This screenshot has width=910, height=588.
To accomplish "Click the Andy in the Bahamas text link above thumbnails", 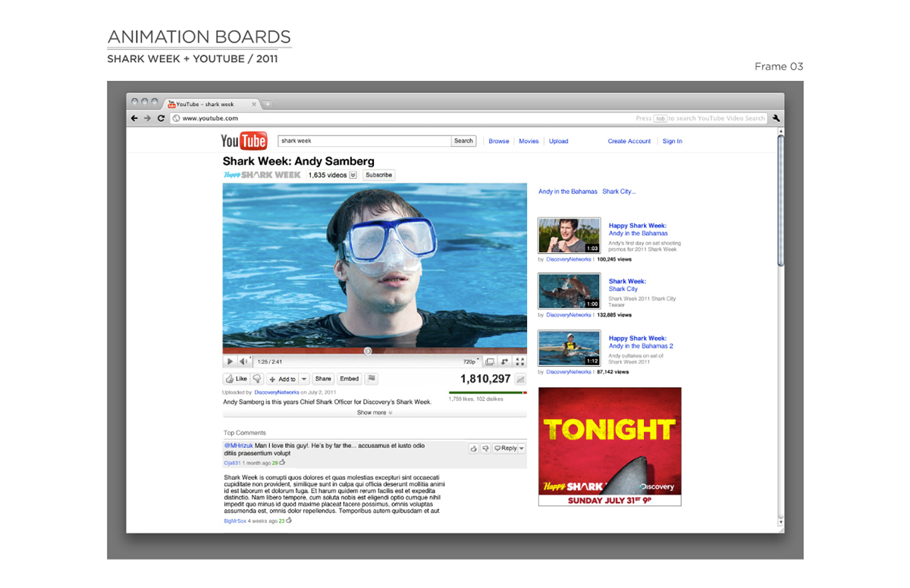I will (x=568, y=192).
